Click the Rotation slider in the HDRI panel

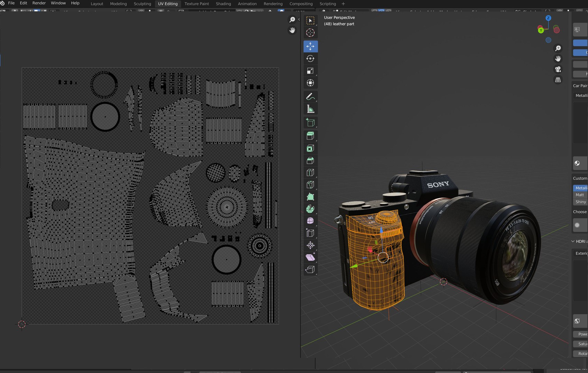(581, 354)
